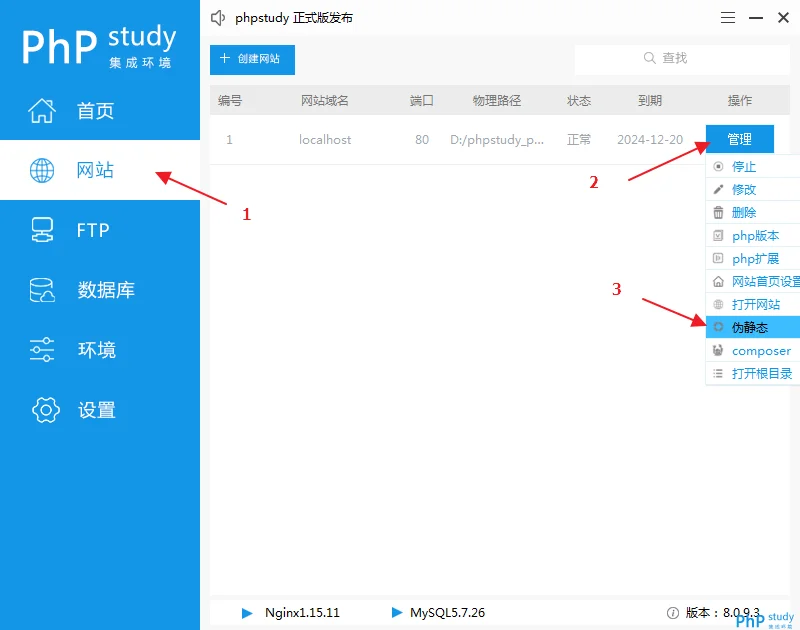
Task: Click the house icon beside 网站首页设置
Action: click(718, 281)
